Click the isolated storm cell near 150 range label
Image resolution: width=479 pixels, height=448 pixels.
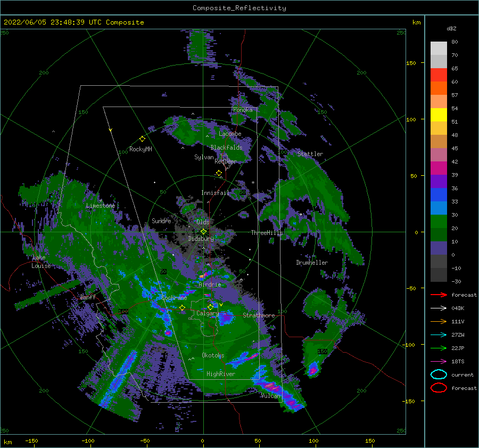click(313, 369)
